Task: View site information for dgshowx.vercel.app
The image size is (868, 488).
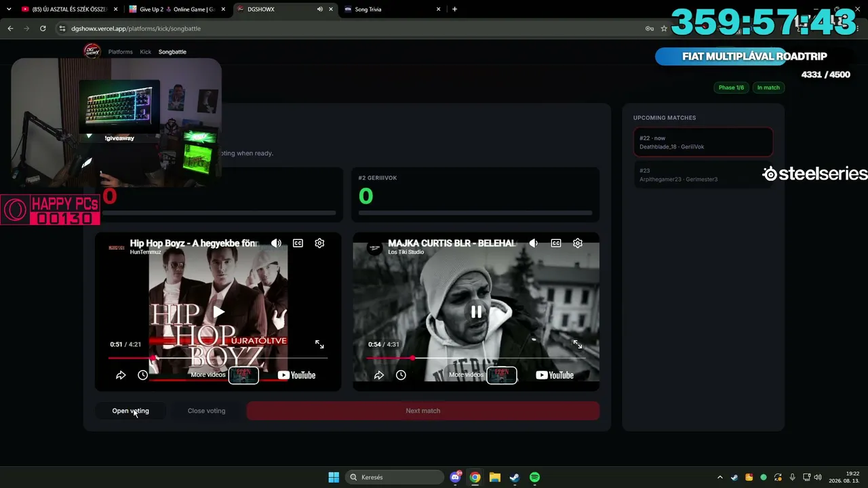Action: pos(62,28)
